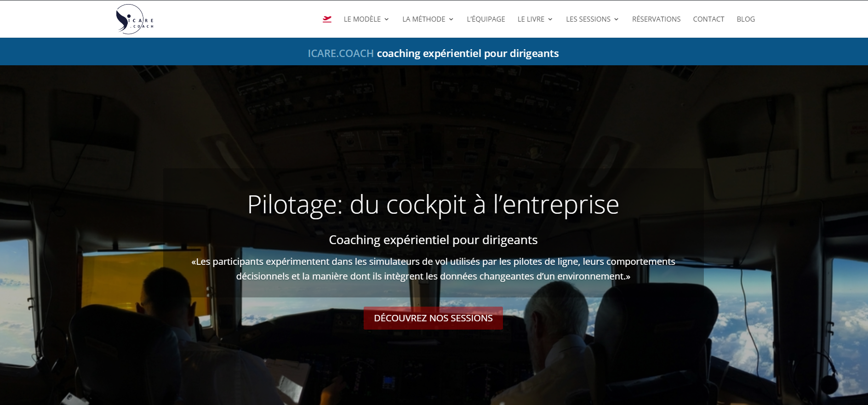The image size is (868, 405).
Task: Click the quoted participants description paragraph
Action: click(x=433, y=269)
